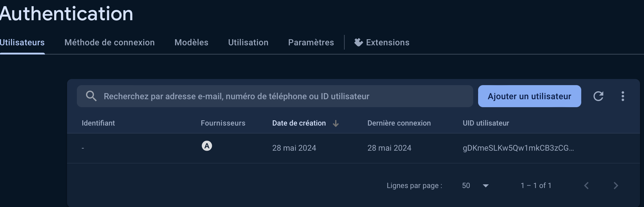Select the Utilisateurs tab
The image size is (644, 207).
pos(22,42)
